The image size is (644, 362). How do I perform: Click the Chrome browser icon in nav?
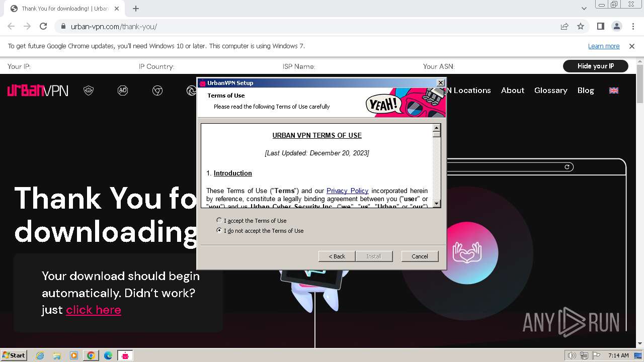157,90
